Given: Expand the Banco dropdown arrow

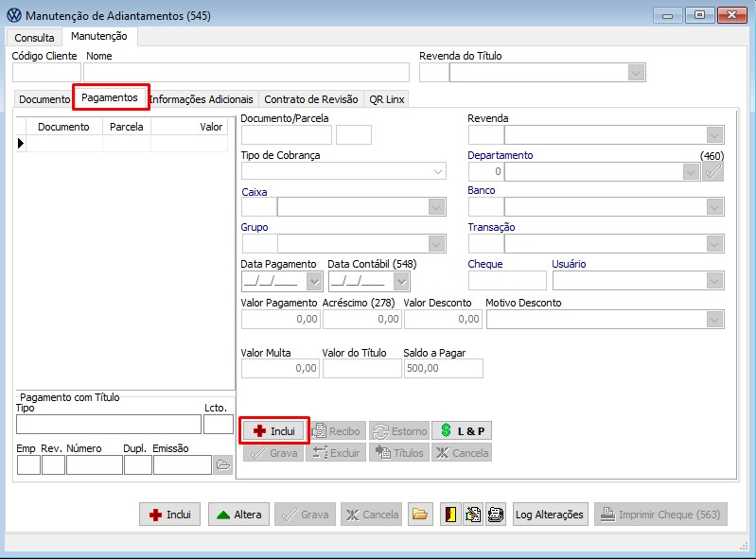Looking at the screenshot, I should pos(714,207).
